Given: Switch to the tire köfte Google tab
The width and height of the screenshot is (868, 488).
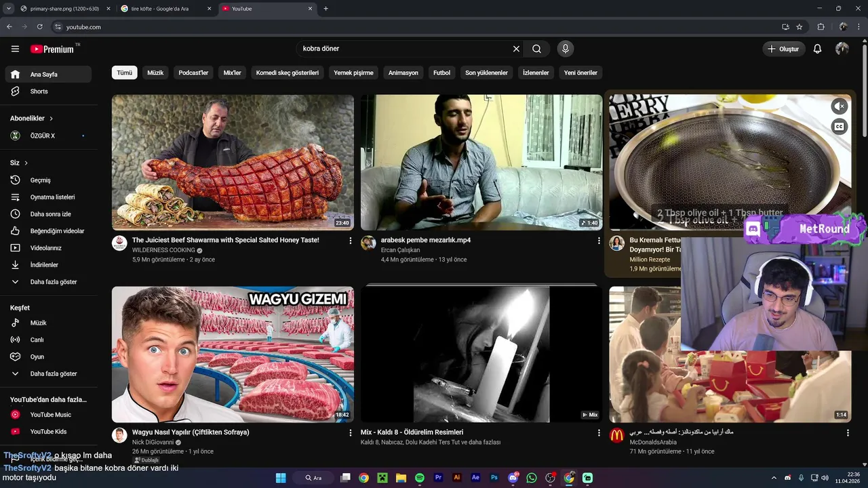Looking at the screenshot, I should pyautogui.click(x=165, y=9).
